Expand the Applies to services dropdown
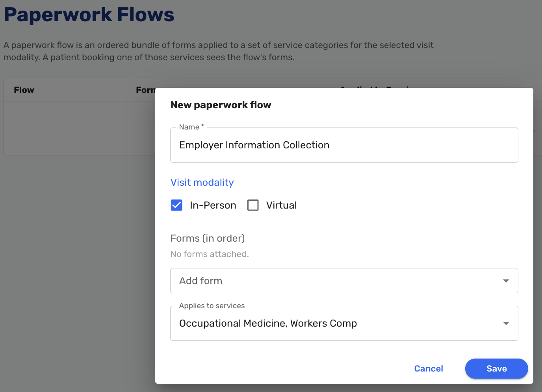 [344, 323]
